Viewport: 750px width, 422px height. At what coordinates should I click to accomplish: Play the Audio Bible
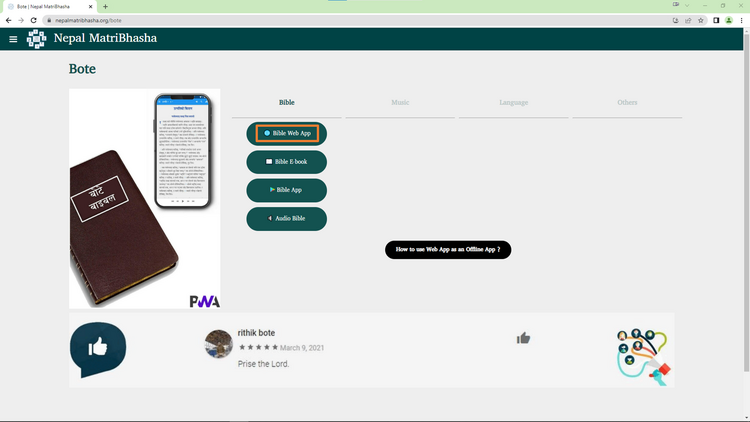287,218
